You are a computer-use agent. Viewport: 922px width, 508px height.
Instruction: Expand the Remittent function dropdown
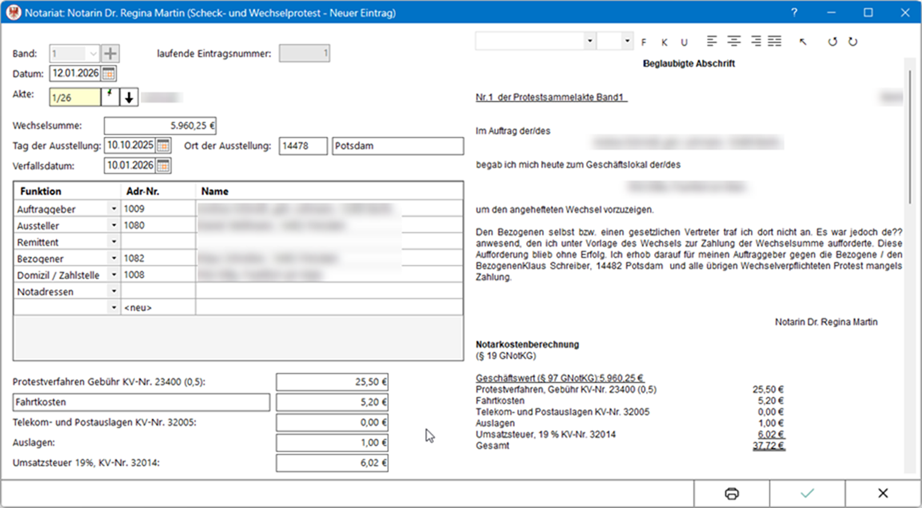coord(113,242)
